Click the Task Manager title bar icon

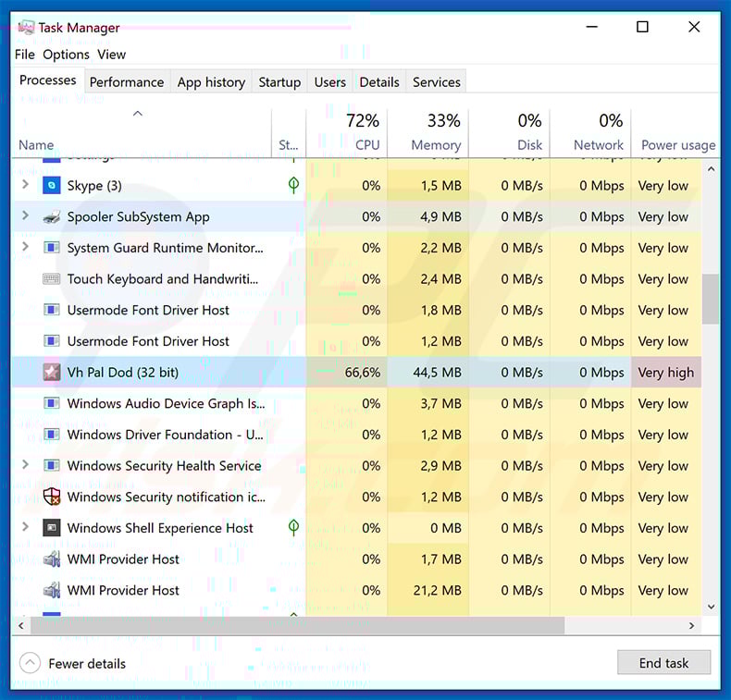point(26,28)
